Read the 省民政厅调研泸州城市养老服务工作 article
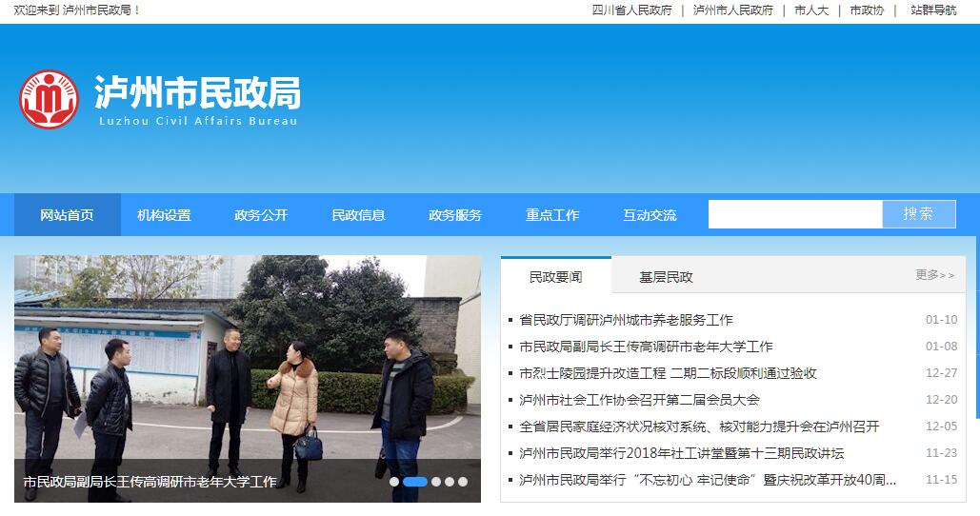Image resolution: width=980 pixels, height=516 pixels. [x=626, y=320]
